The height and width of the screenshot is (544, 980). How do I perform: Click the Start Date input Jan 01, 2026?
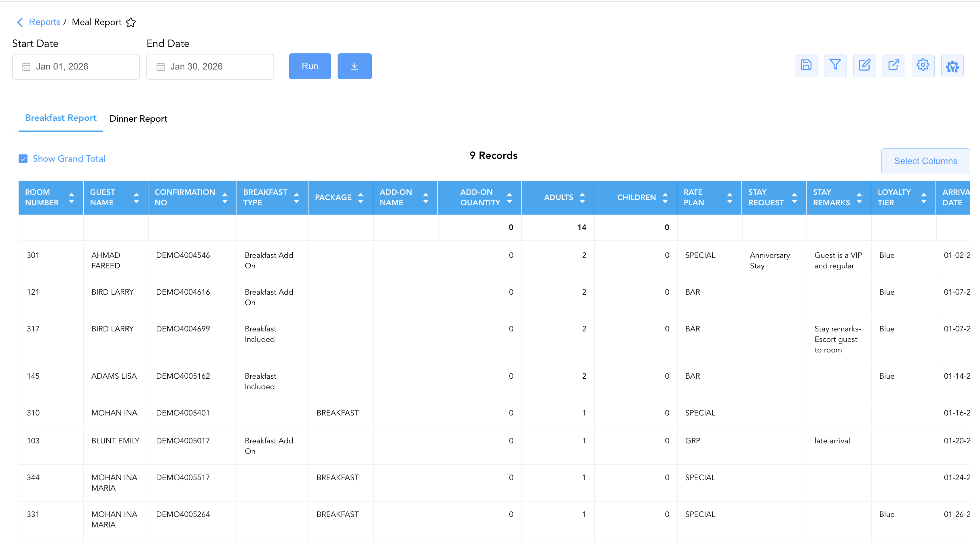pyautogui.click(x=76, y=67)
